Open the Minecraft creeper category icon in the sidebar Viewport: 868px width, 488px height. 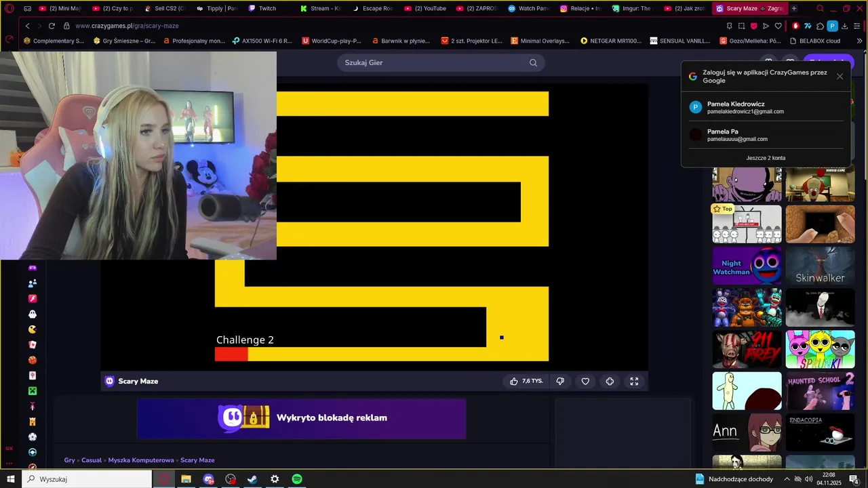click(32, 391)
